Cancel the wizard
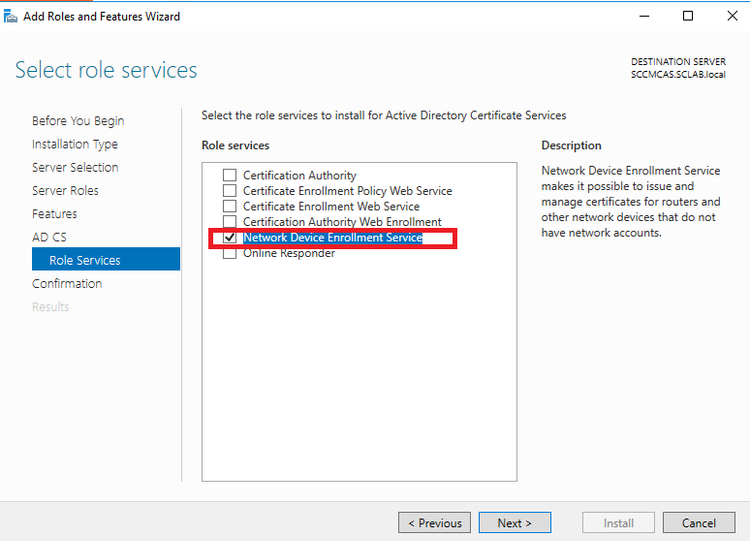The image size is (750, 541). coord(699,523)
